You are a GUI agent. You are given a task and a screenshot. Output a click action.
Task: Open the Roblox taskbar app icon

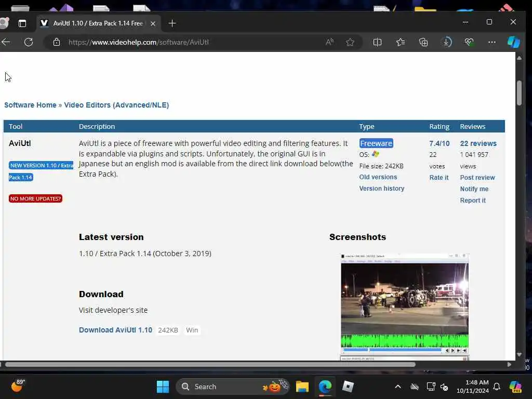point(348,387)
